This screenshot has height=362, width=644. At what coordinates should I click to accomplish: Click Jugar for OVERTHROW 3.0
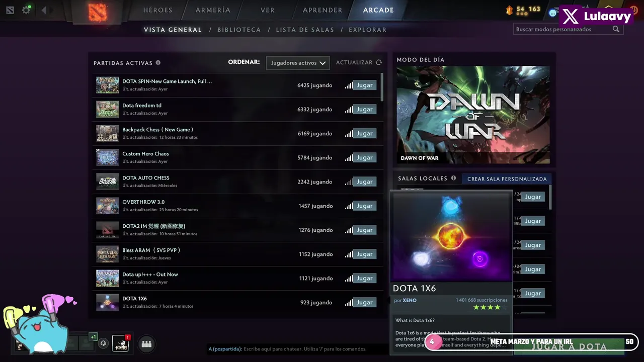(365, 206)
